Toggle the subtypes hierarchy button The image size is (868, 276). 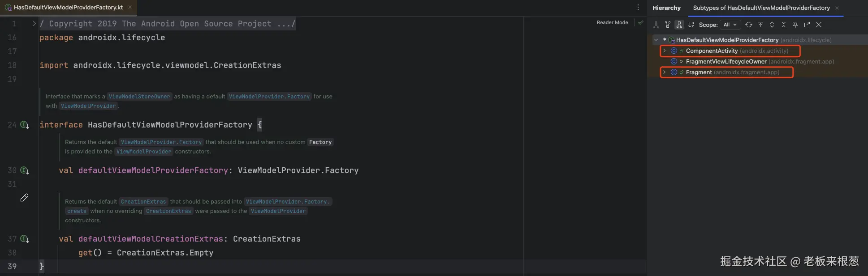(679, 25)
